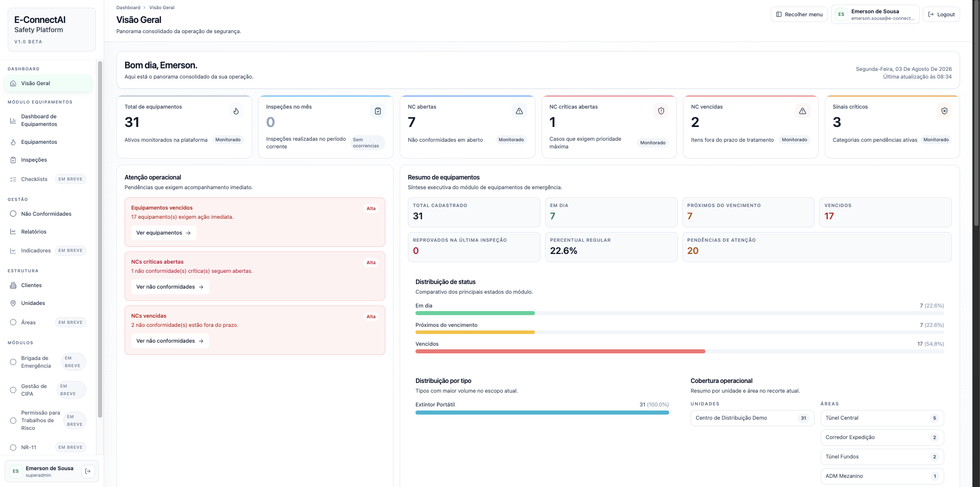Click the checklist icon beside Checklists
Image resolution: width=980 pixels, height=487 pixels.
[x=13, y=180]
